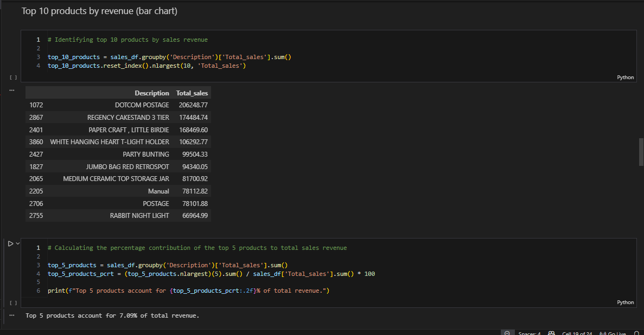644x335 pixels.
Task: Change language via the Python label on first cell
Action: click(x=625, y=77)
